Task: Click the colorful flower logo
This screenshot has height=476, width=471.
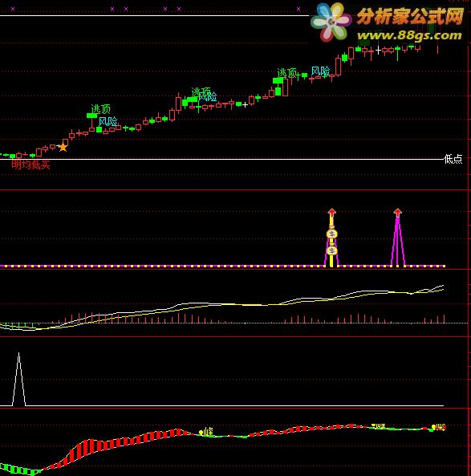Action: click(x=331, y=22)
